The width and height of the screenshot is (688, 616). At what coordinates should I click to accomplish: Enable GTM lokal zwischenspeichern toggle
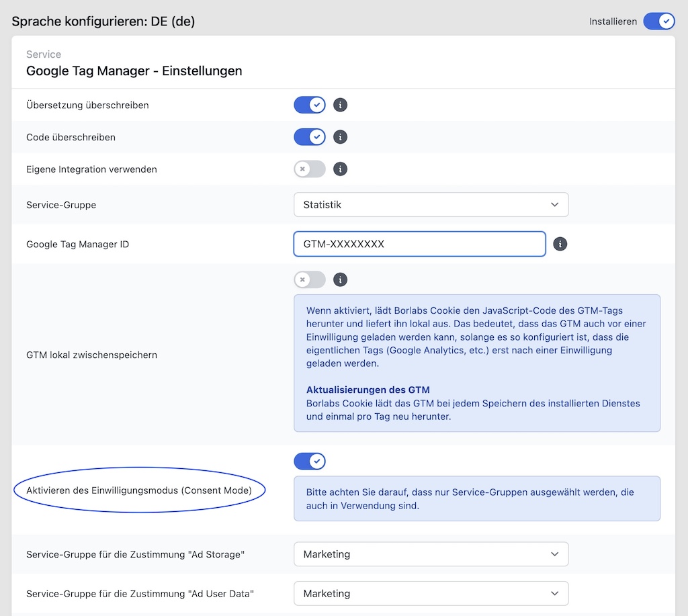click(310, 279)
